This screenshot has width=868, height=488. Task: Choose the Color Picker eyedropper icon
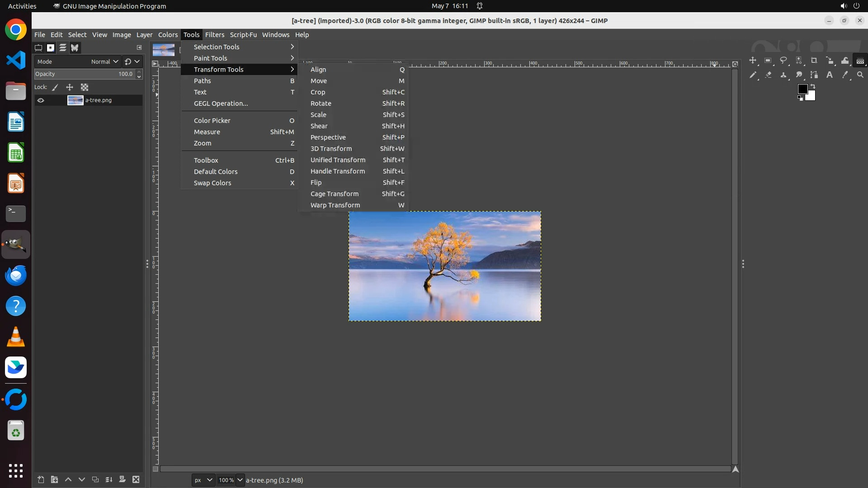pos(844,75)
